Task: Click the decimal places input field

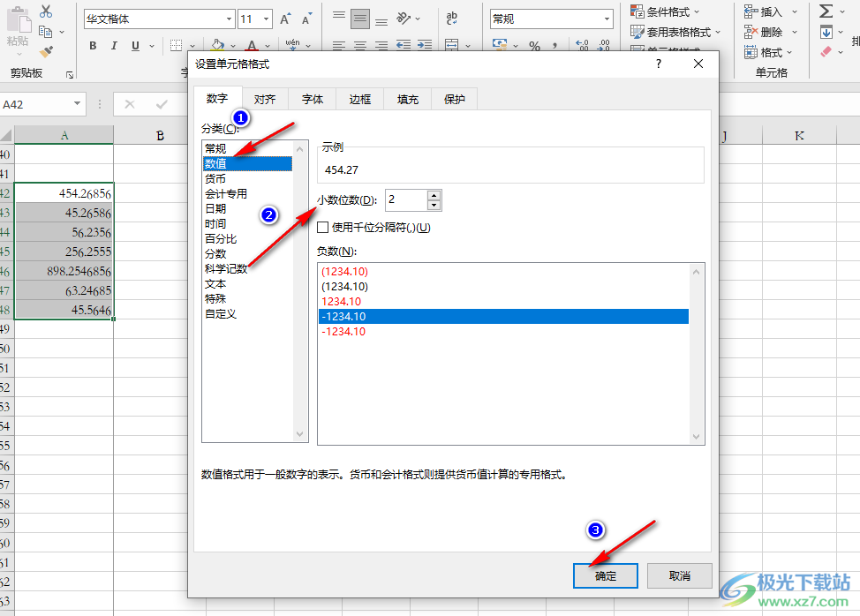Action: [406, 200]
